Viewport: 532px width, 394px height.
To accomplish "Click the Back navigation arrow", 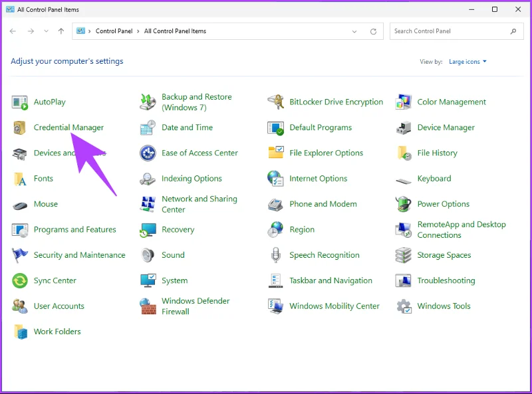I will (13, 31).
